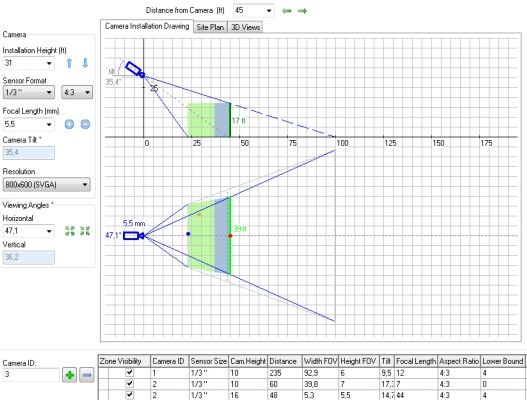
Task: Click blue near-point dot in top view
Action: coord(188,234)
